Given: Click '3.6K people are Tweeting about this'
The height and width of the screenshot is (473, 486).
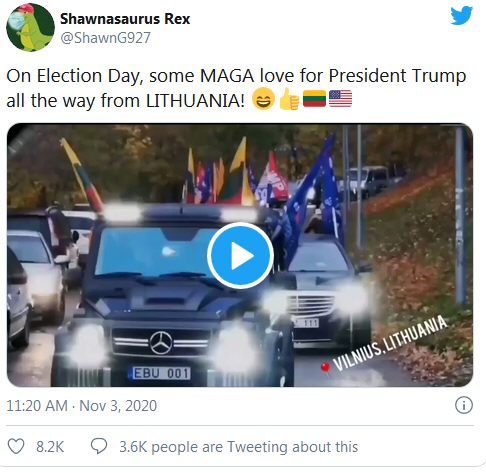Looking at the screenshot, I should pyautogui.click(x=239, y=447).
